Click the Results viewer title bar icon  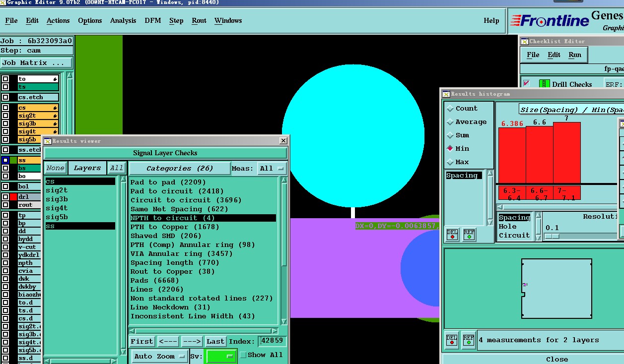[x=48, y=141]
